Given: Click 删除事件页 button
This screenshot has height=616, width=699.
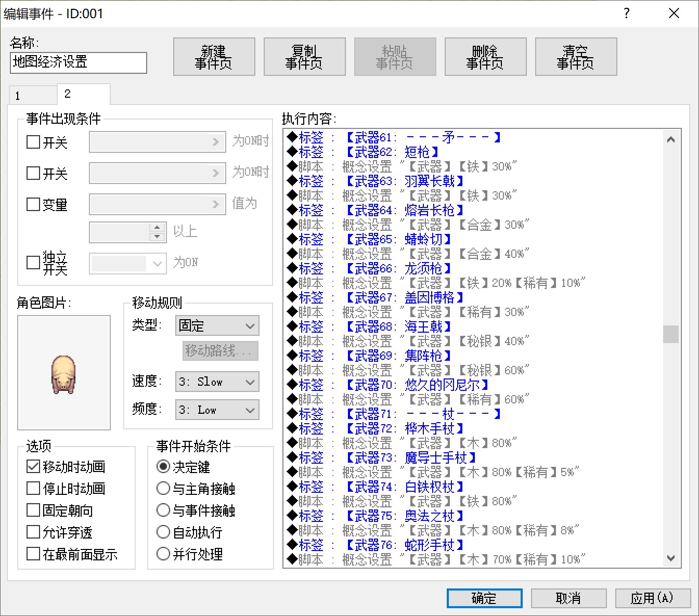Looking at the screenshot, I should point(486,57).
